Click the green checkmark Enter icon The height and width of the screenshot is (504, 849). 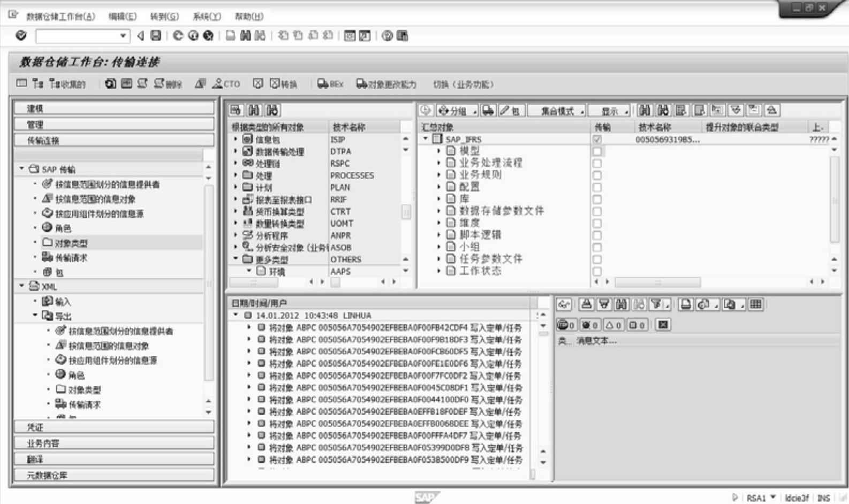tap(21, 35)
